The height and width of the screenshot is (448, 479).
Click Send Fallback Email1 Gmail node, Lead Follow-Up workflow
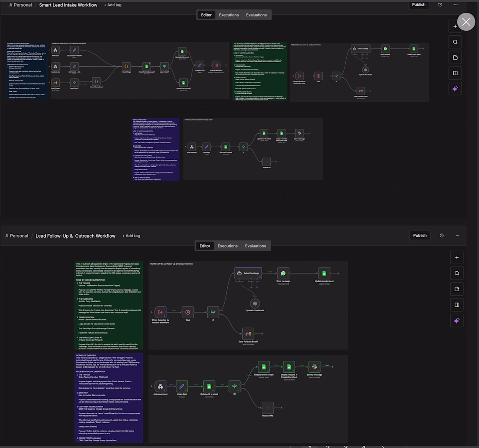[x=248, y=334]
